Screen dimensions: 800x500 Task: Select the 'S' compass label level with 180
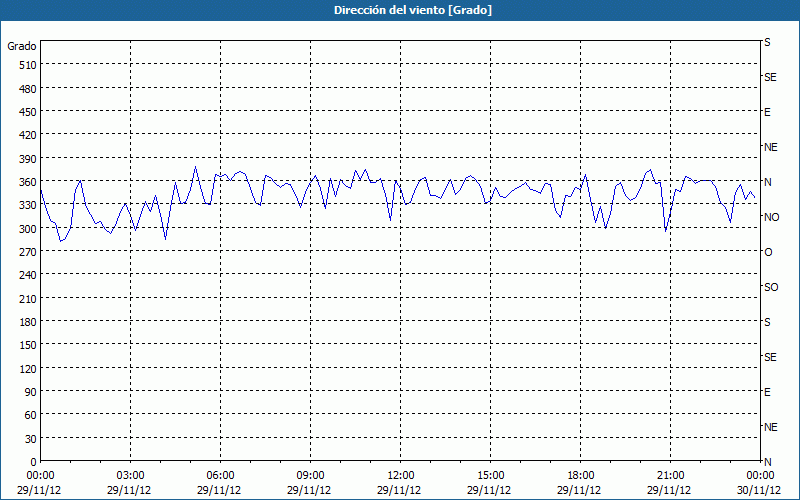tap(767, 322)
